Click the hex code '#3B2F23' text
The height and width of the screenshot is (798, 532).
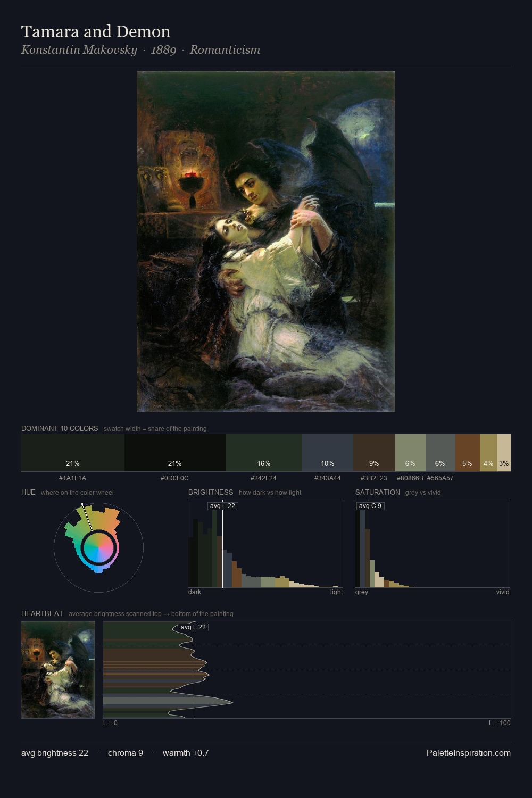point(373,478)
